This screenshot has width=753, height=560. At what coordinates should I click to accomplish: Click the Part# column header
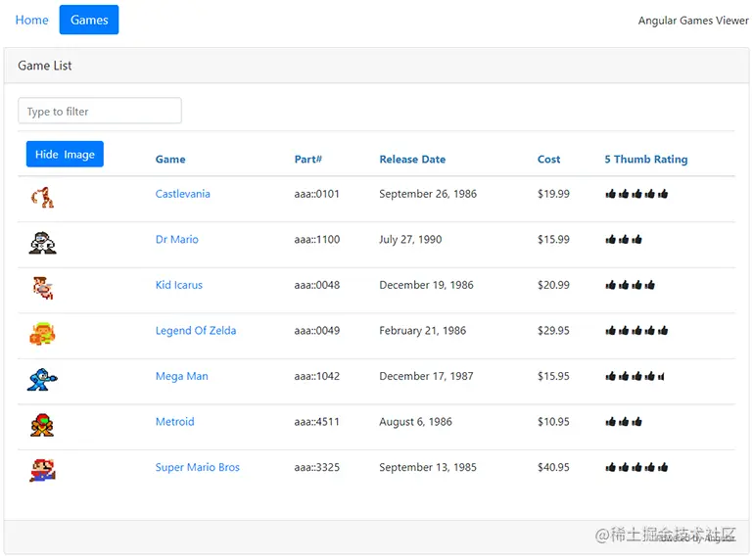coord(307,160)
